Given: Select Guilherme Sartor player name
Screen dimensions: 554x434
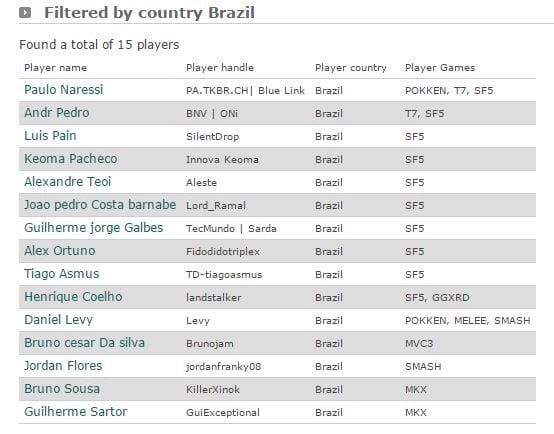Looking at the screenshot, I should [76, 412].
